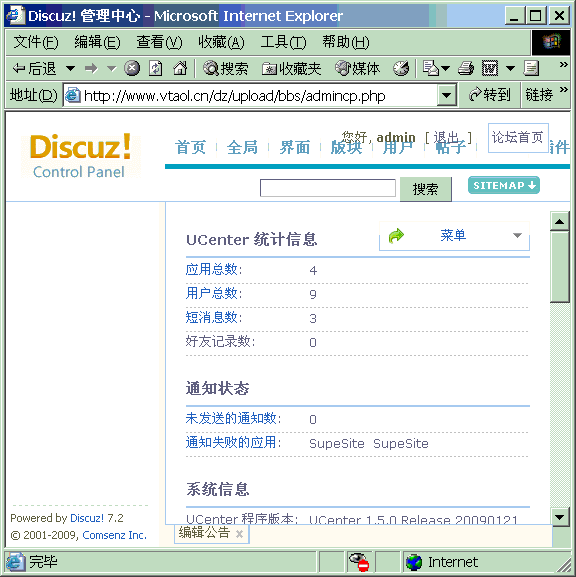
Task: Open the Media (媒体) toolbar pane
Action: click(x=357, y=68)
